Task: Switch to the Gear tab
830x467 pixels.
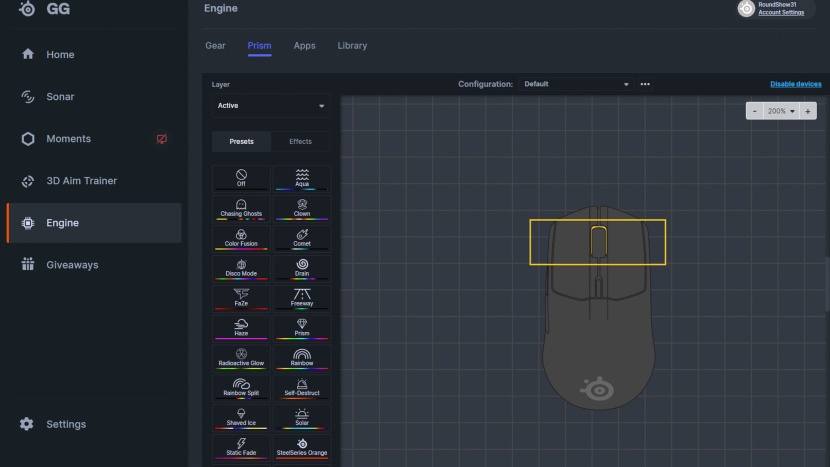Action: click(x=215, y=46)
